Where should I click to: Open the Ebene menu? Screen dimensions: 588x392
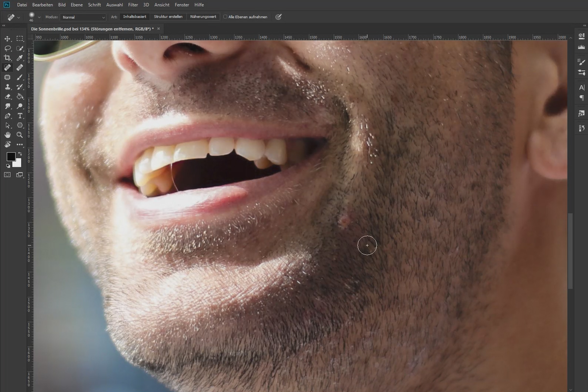coord(76,5)
